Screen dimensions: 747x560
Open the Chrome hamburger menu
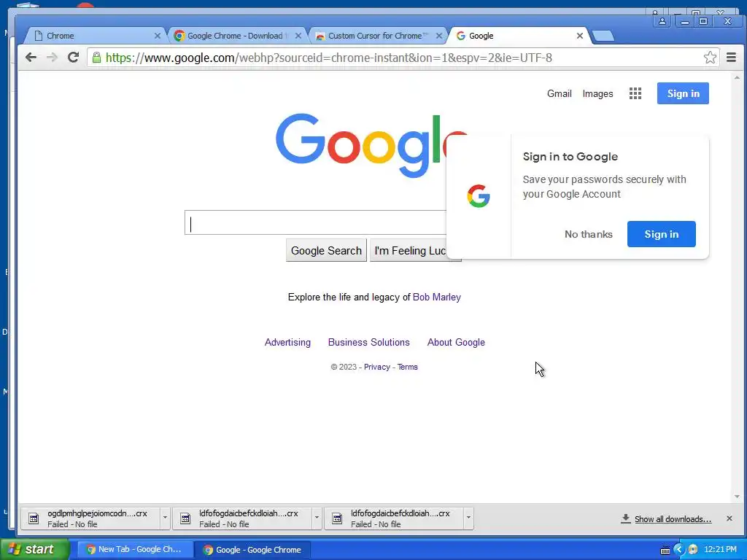(731, 58)
